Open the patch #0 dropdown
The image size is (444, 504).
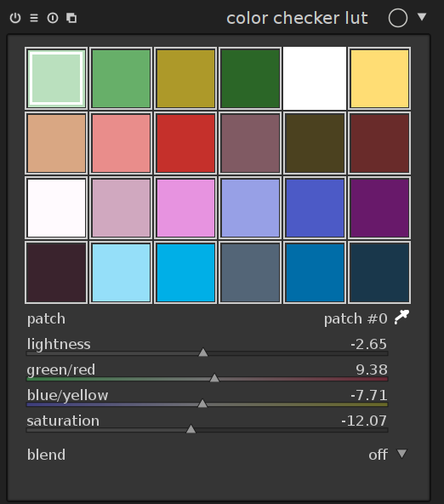click(356, 319)
